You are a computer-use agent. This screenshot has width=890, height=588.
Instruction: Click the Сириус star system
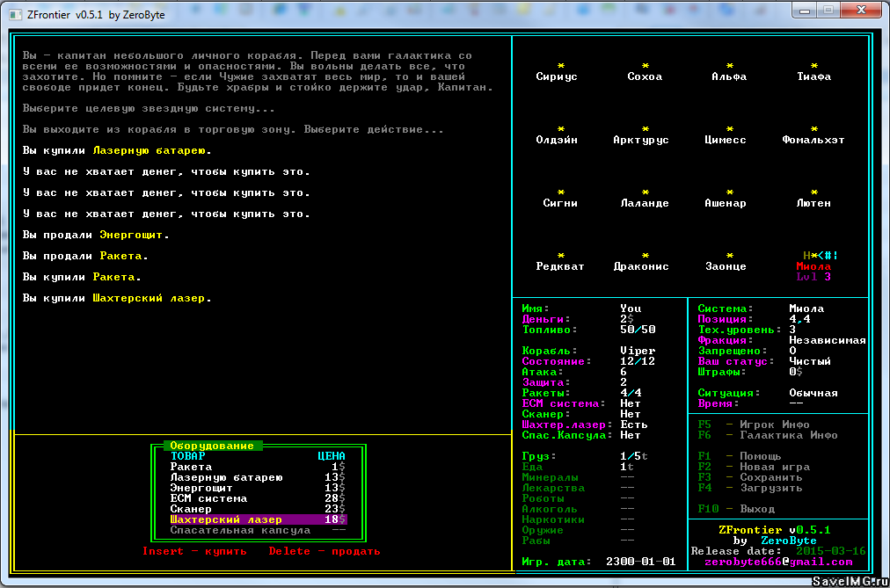[x=557, y=76]
